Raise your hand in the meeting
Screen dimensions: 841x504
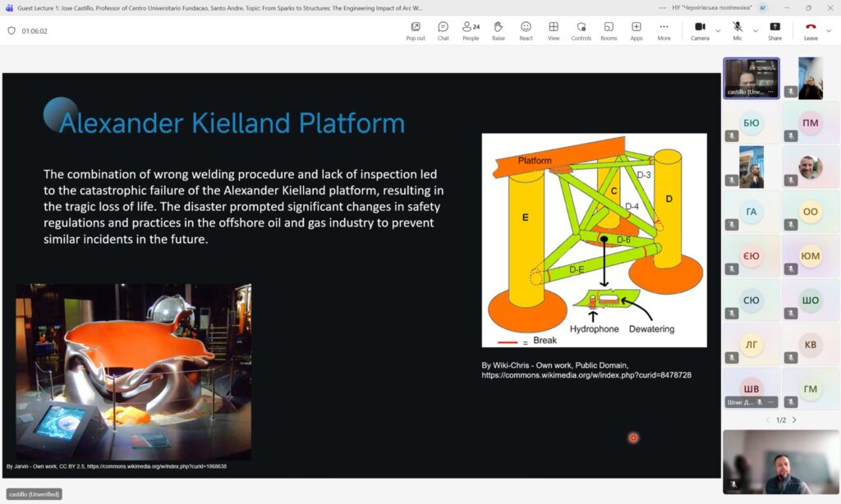coord(499,30)
